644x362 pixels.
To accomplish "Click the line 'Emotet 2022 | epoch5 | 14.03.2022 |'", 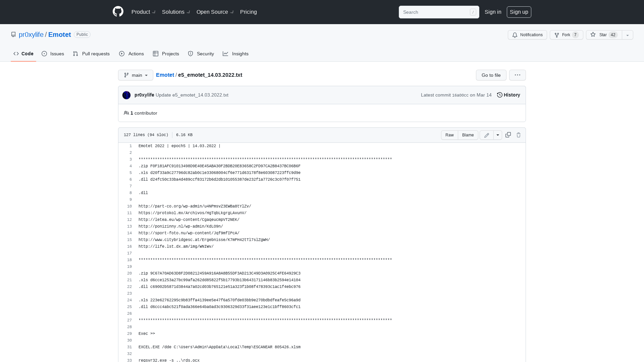I will point(179,146).
